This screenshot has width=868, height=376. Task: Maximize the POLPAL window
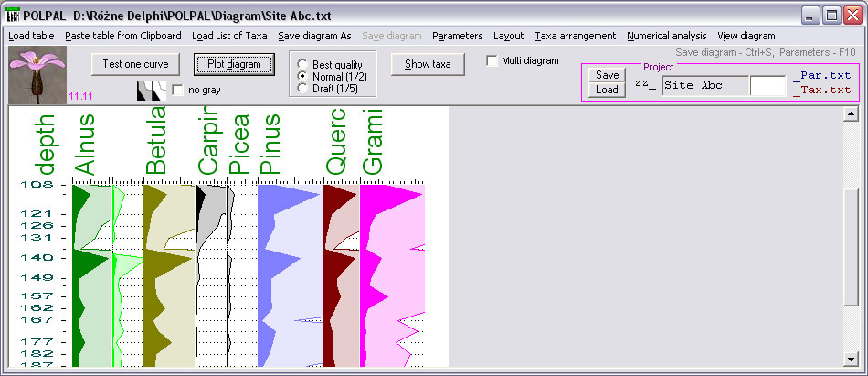831,16
